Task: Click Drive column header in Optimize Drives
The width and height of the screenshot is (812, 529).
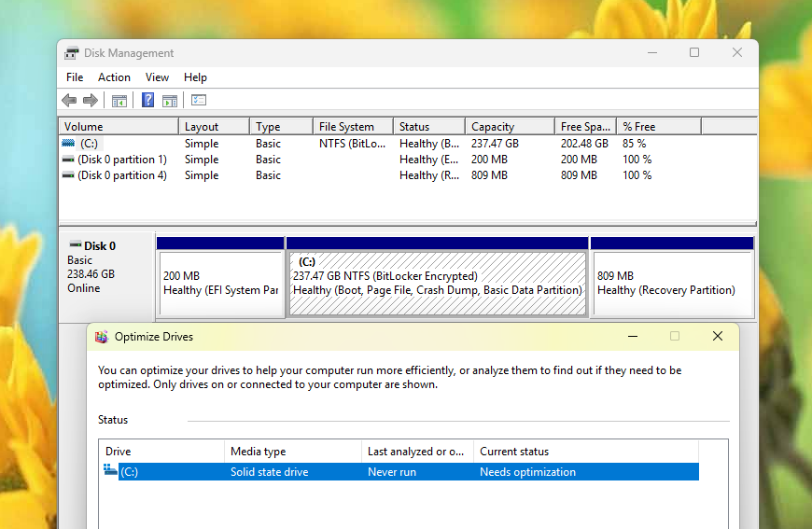Action: coord(162,452)
